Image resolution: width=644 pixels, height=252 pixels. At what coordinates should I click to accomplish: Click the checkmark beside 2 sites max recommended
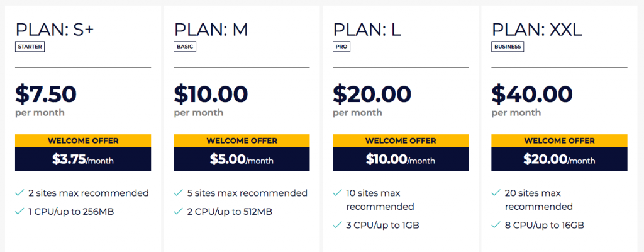pyautogui.click(x=19, y=193)
